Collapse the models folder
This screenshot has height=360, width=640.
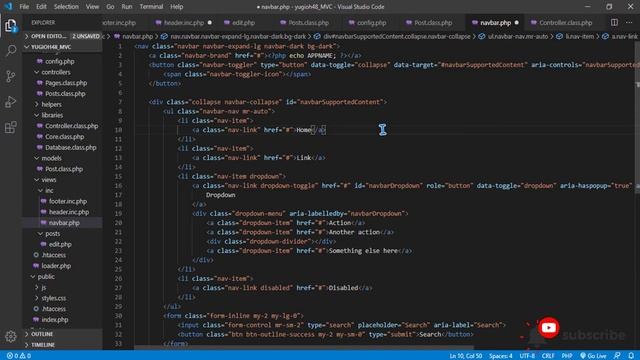click(51, 158)
